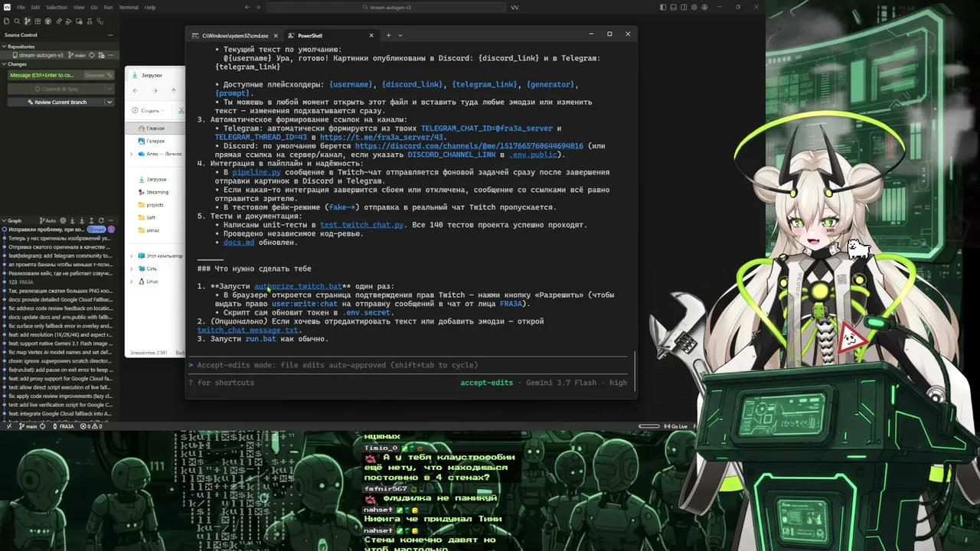980x551 pixels.
Task: Collapse the Changes section
Action: click(x=4, y=64)
